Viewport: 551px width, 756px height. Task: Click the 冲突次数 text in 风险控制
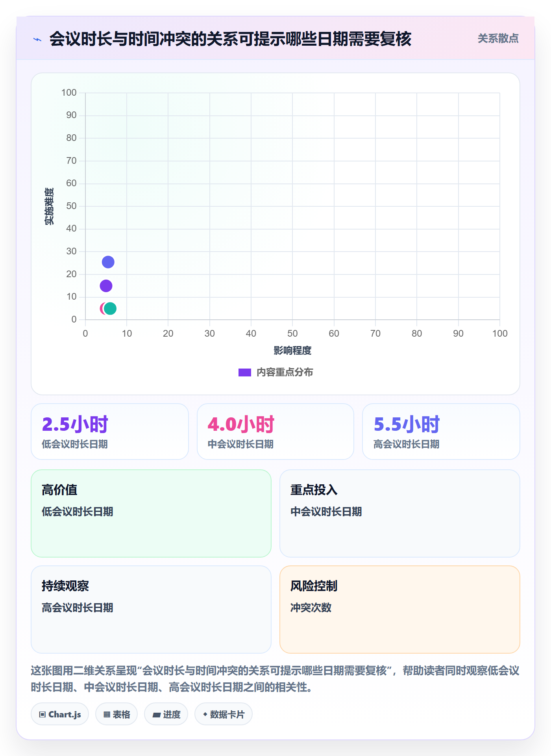(311, 608)
